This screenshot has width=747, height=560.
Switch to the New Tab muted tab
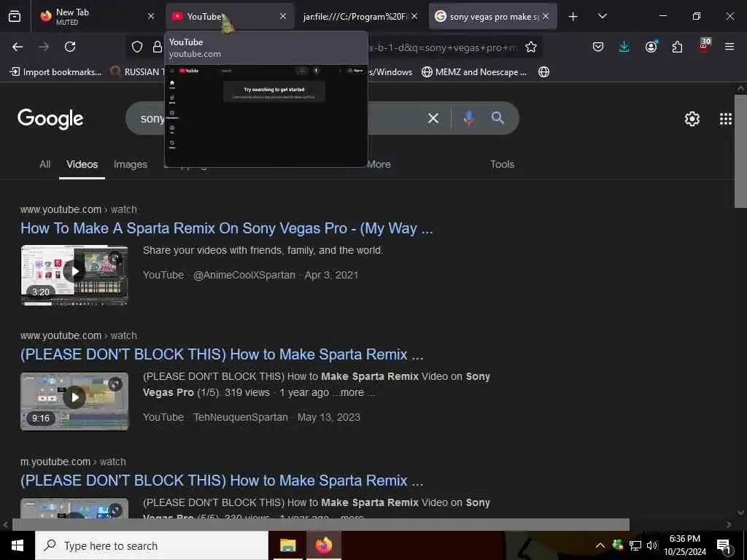pos(98,17)
